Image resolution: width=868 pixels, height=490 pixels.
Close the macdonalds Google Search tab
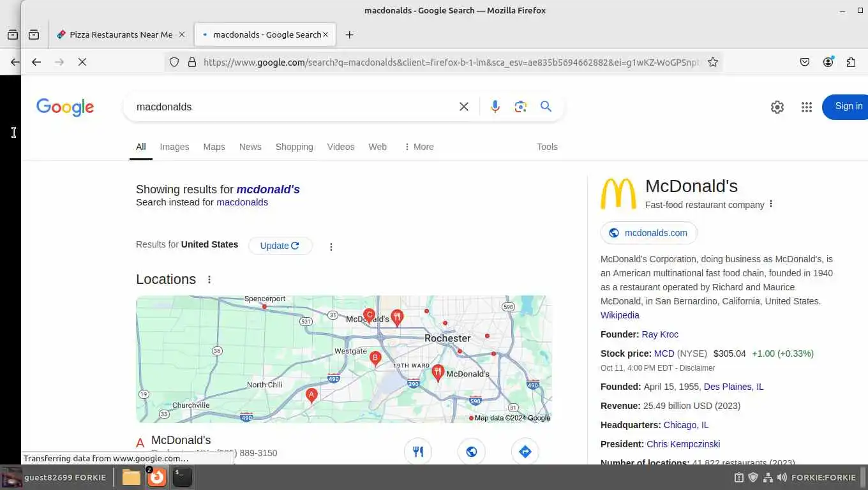pyautogui.click(x=325, y=34)
